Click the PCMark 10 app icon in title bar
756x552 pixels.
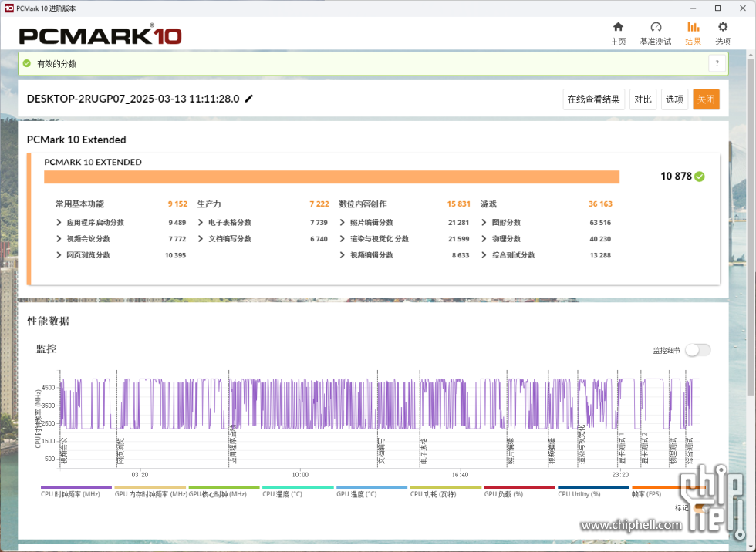8,8
